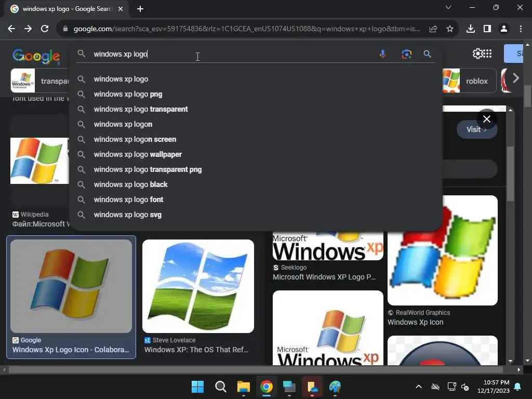
Task: Close the Google Search tab
Action: (121, 9)
